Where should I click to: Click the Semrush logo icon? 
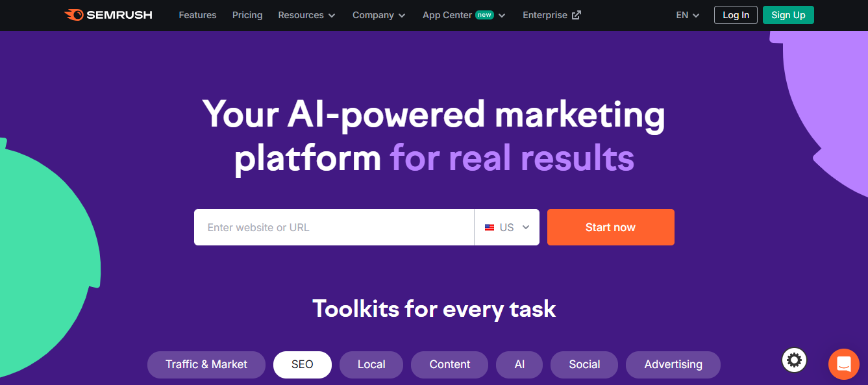pyautogui.click(x=73, y=15)
